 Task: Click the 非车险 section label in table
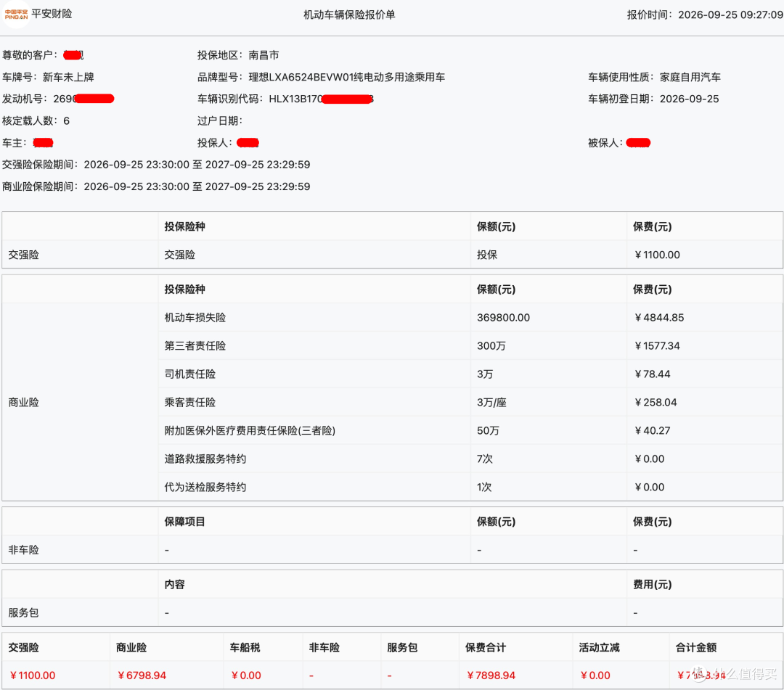click(x=23, y=550)
